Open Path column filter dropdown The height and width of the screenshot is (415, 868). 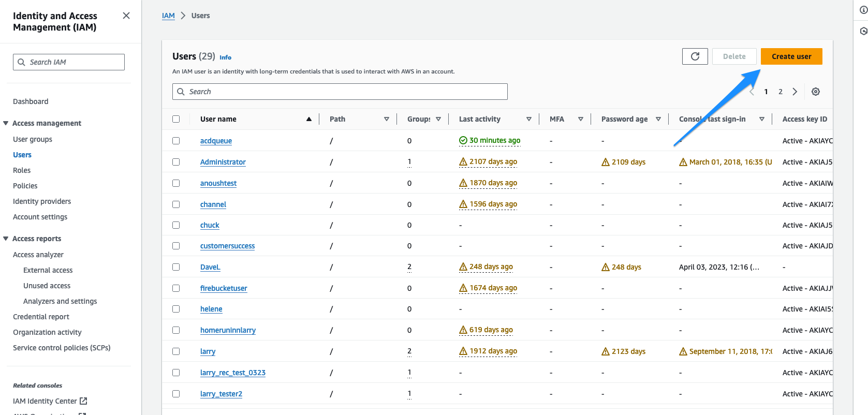(387, 119)
